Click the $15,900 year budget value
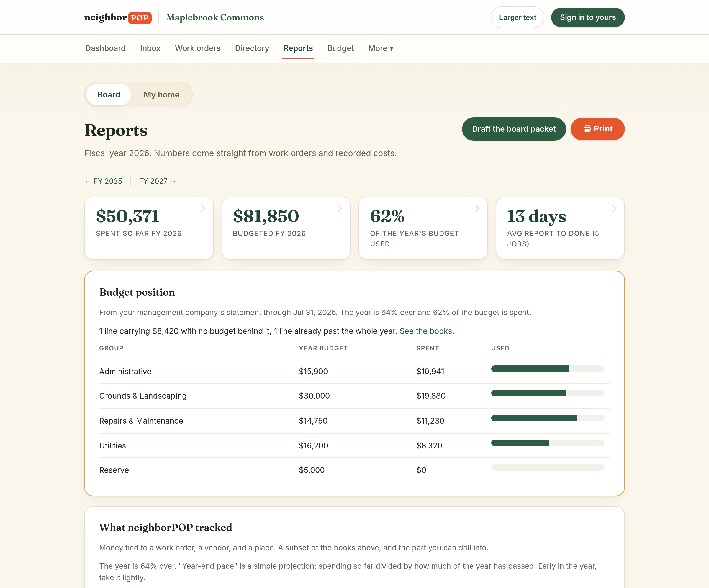Image resolution: width=709 pixels, height=588 pixels. 313,371
